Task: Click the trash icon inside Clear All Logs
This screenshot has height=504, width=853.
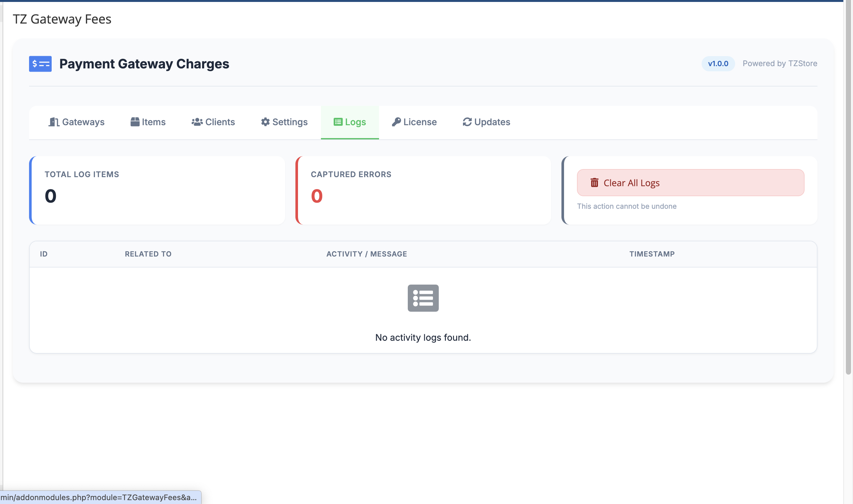Action: coord(594,183)
